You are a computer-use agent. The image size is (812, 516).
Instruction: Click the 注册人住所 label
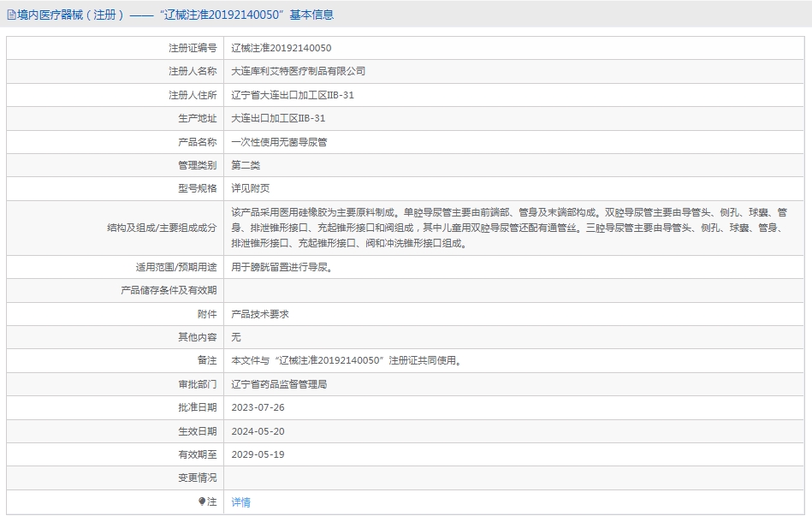(x=193, y=95)
